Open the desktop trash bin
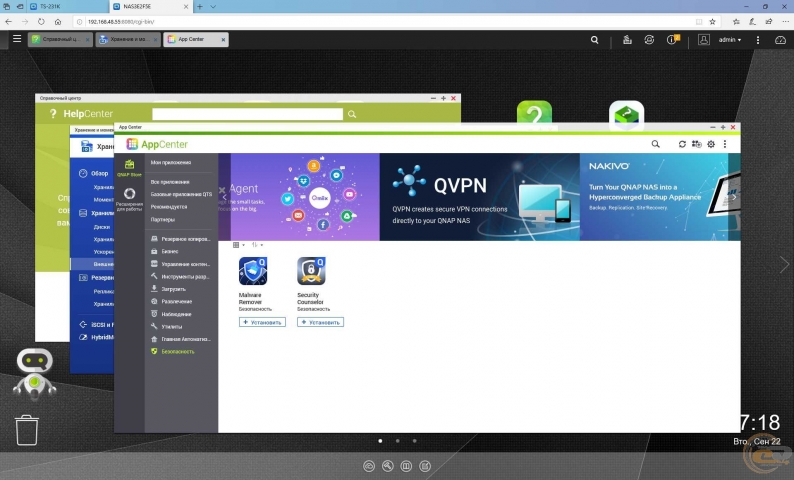Screen dimensions: 794x480 click(x=27, y=430)
